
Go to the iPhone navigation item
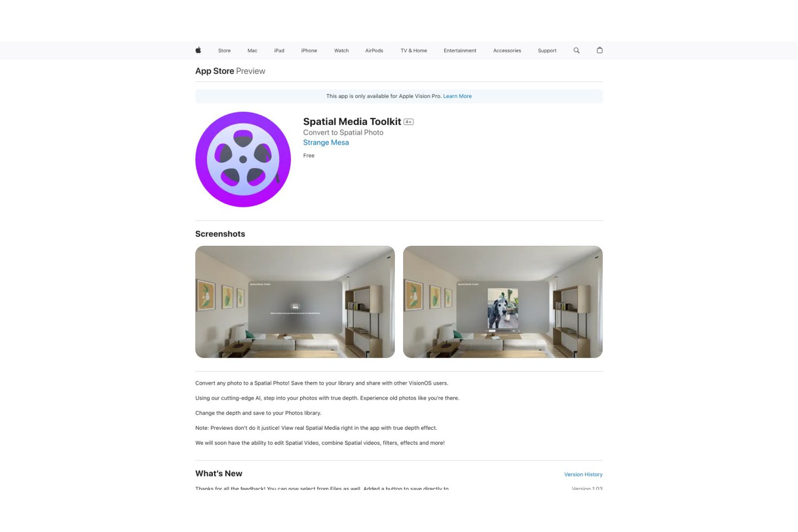click(309, 51)
